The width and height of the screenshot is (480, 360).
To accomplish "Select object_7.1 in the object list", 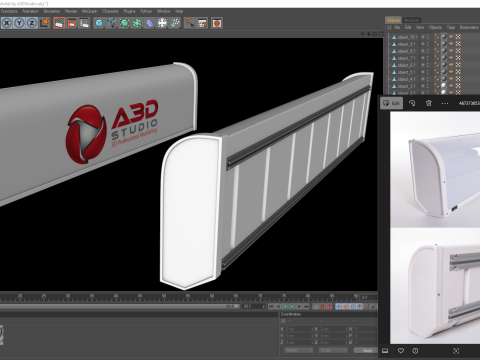I will 406,58.
